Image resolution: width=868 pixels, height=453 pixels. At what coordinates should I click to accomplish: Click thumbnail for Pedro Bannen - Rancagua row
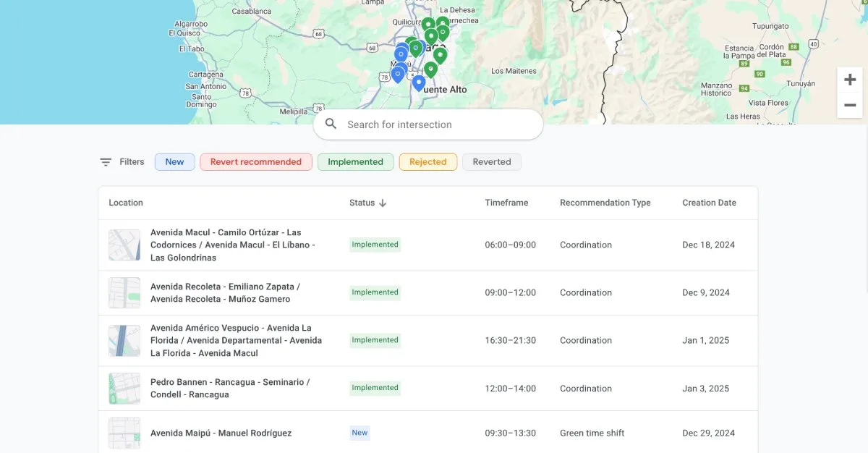pos(124,389)
